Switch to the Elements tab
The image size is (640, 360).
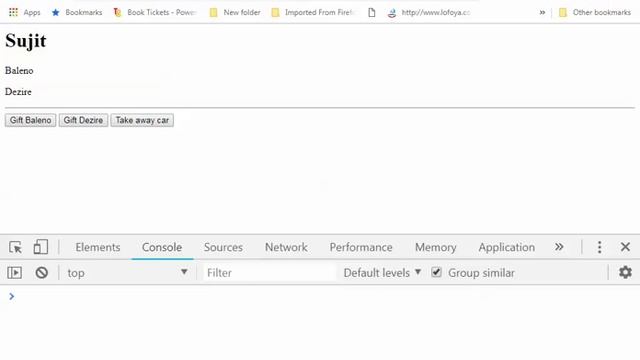pyautogui.click(x=98, y=247)
